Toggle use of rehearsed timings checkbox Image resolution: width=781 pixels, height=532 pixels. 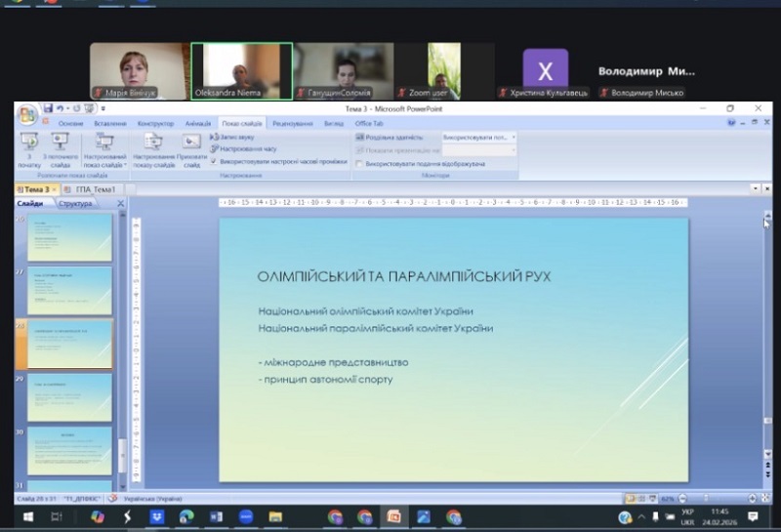point(214,161)
